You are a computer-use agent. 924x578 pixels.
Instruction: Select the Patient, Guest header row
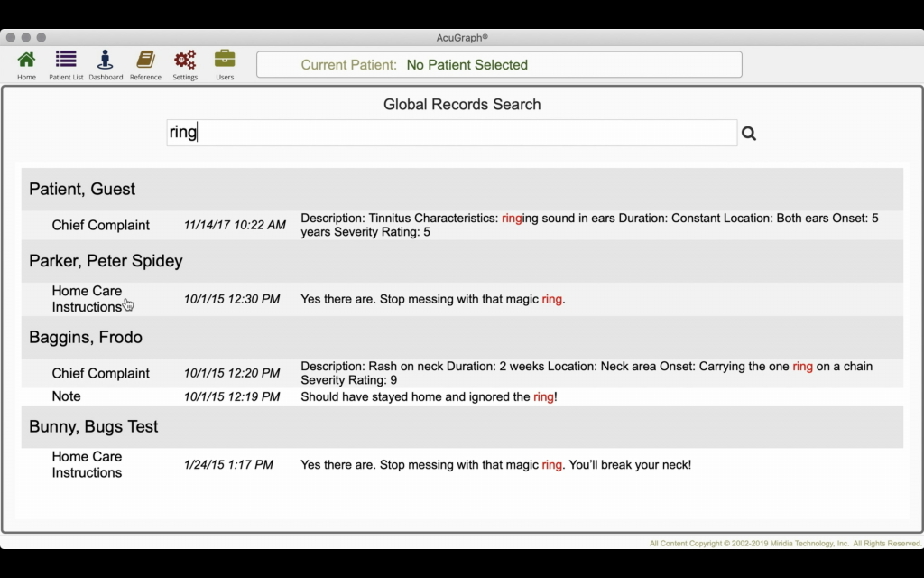[x=462, y=189]
